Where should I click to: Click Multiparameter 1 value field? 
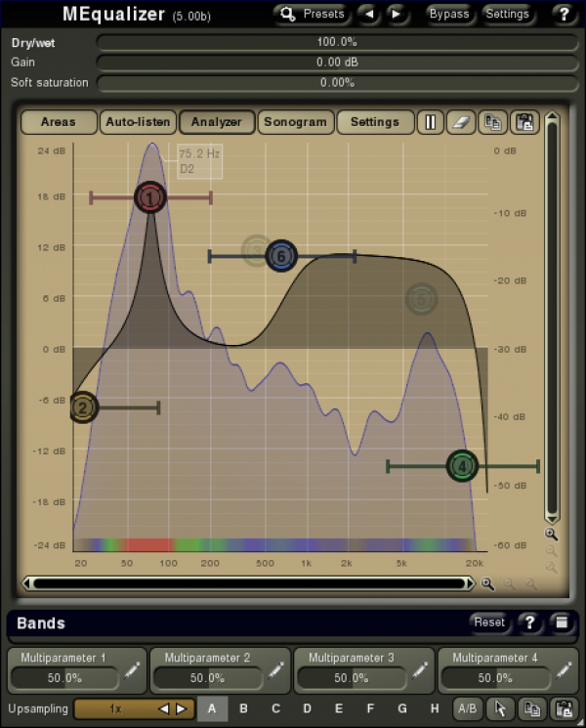(x=64, y=678)
